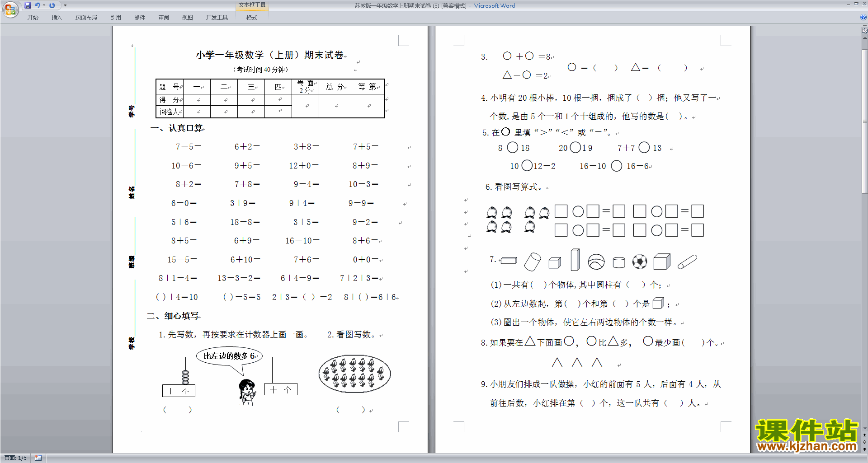Click the 页面: 1/5 status indicator

(x=15, y=458)
